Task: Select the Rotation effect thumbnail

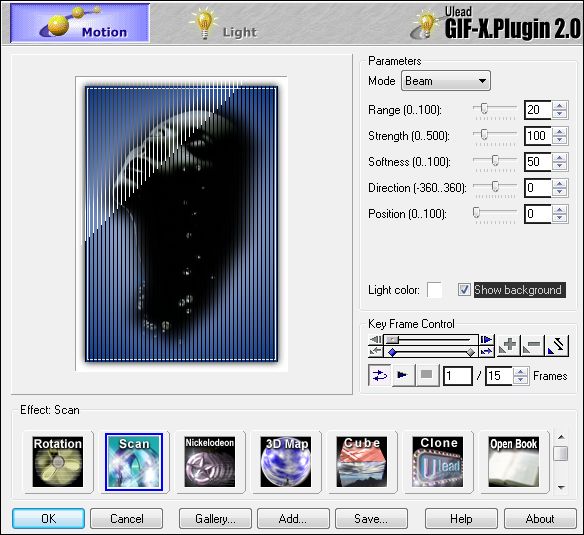Action: click(x=58, y=462)
